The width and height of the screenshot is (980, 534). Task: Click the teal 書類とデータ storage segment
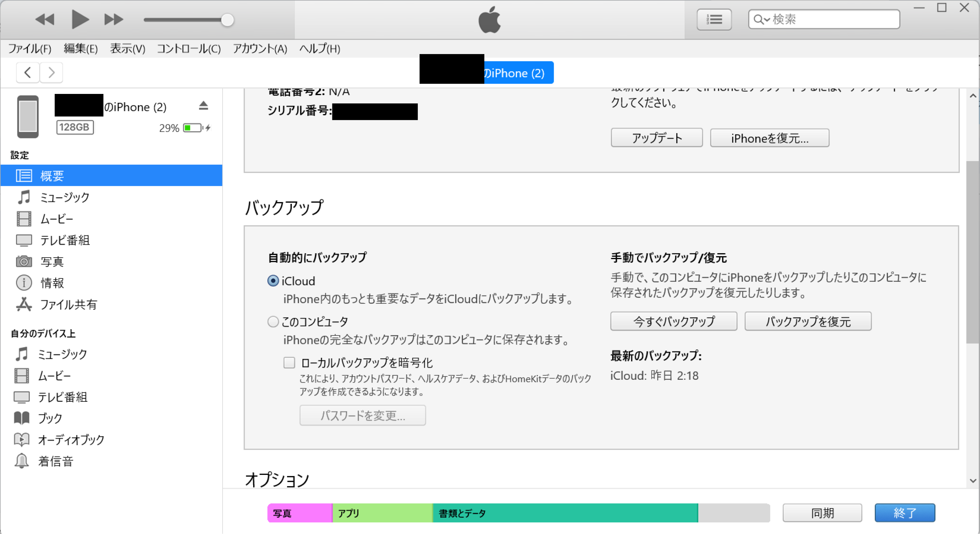(x=565, y=513)
